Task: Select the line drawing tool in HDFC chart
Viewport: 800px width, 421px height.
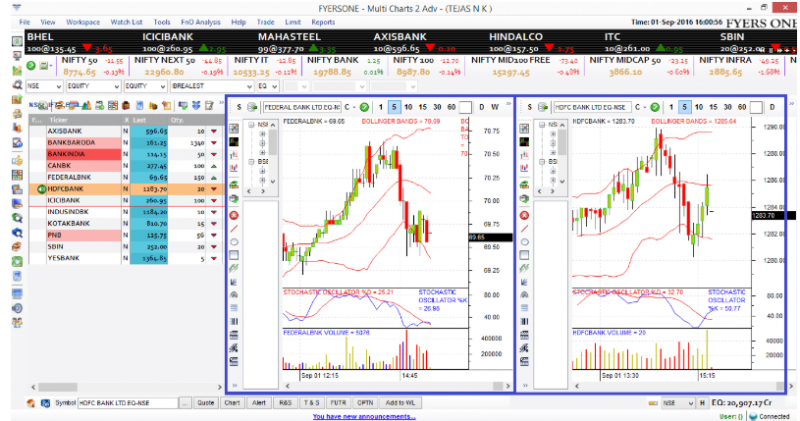Action: (x=524, y=229)
